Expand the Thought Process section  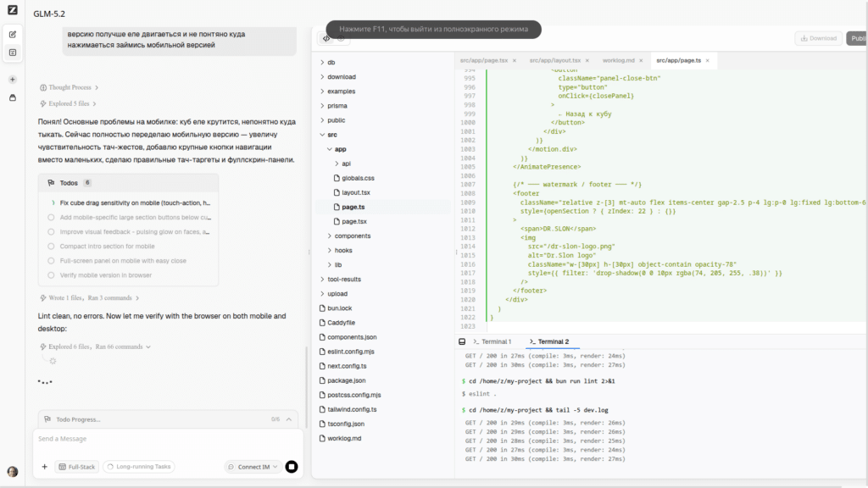pyautogui.click(x=70, y=87)
